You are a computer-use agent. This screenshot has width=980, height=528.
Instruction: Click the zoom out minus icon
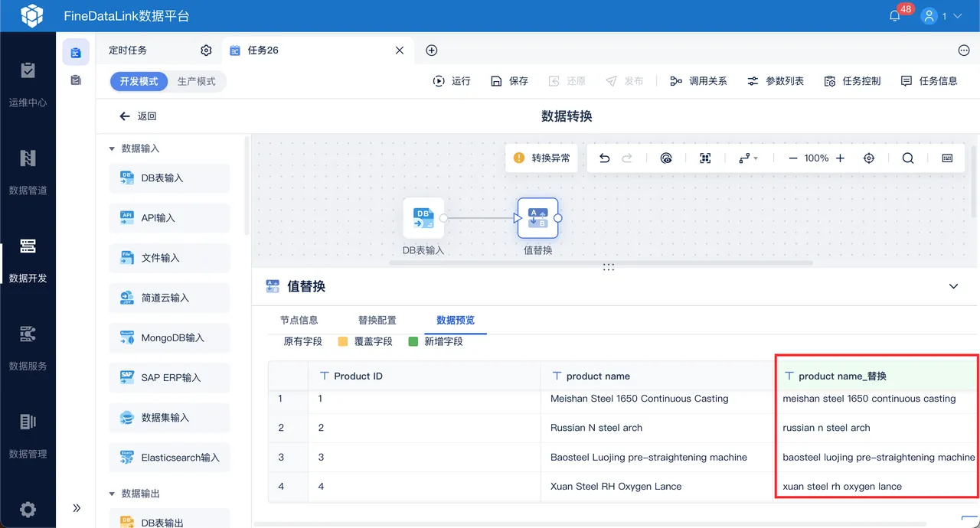[x=793, y=158]
